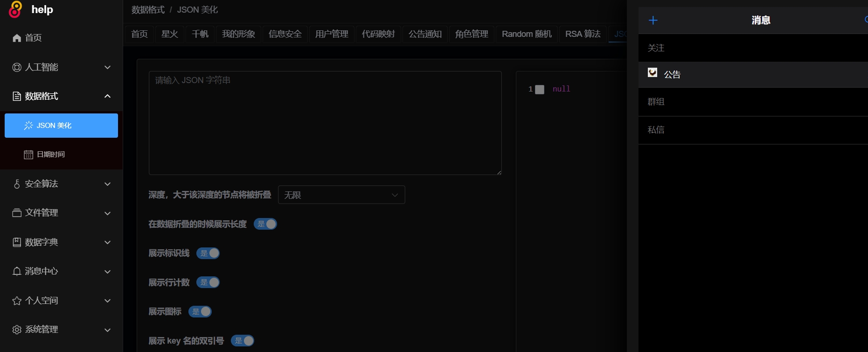
Task: Switch to the 星火 tab
Action: point(170,34)
